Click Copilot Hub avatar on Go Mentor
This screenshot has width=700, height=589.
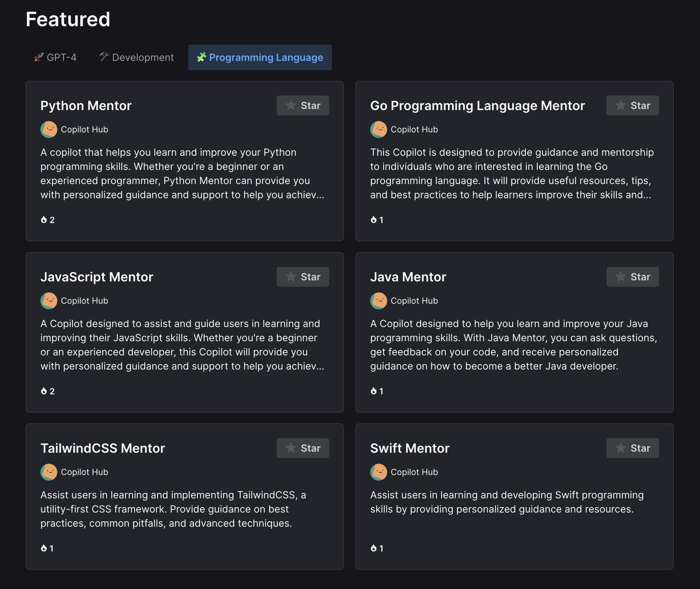pos(379,130)
